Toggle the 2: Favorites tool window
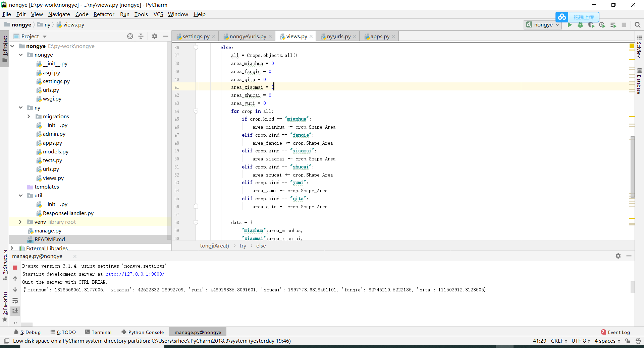Image resolution: width=644 pixels, height=348 pixels. (5, 306)
